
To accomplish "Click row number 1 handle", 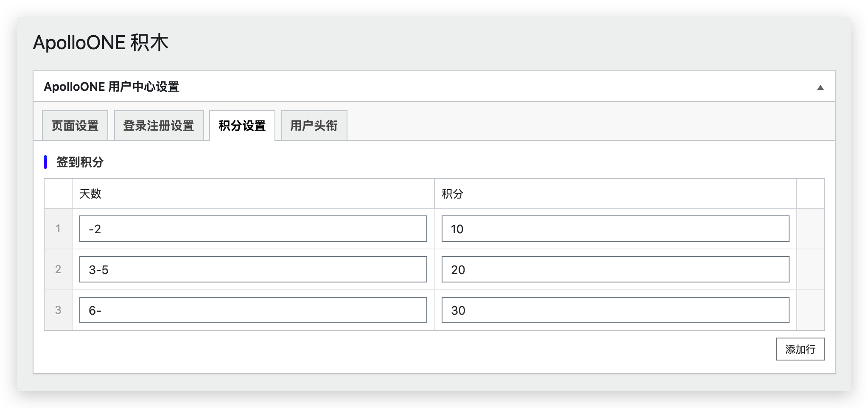I will coord(58,229).
